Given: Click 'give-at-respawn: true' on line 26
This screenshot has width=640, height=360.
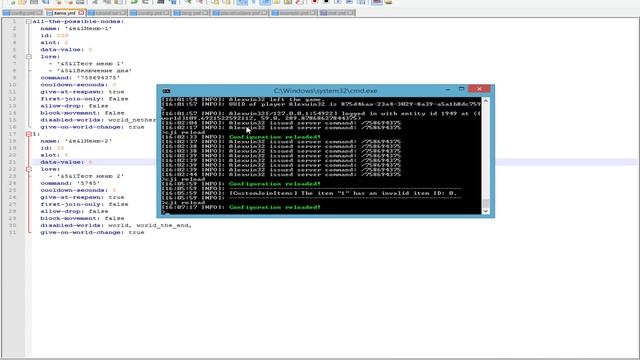Looking at the screenshot, I should (x=82, y=197).
